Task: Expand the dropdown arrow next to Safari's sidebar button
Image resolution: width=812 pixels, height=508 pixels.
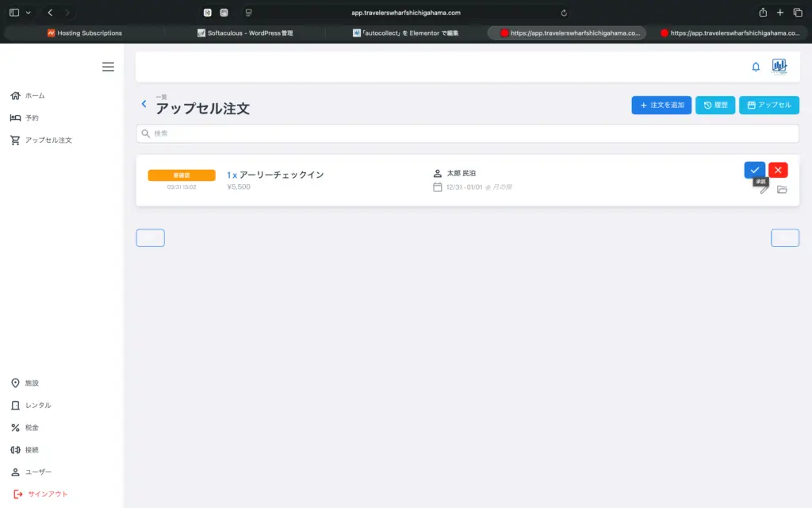Action: [29, 13]
